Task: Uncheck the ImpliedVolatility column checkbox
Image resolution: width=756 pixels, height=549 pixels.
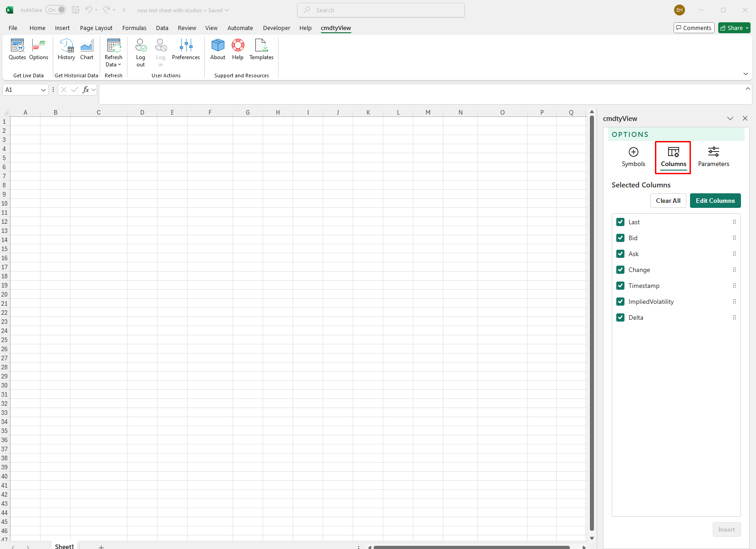Action: tap(620, 302)
